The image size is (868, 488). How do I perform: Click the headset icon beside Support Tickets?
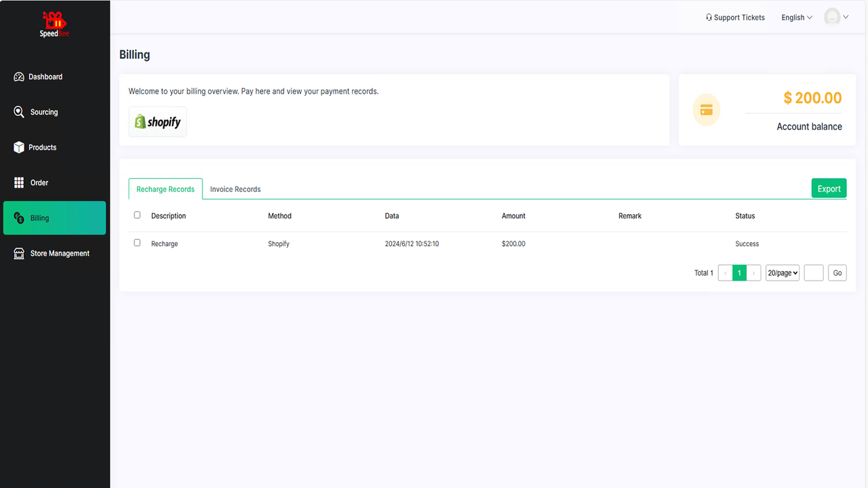tap(709, 18)
